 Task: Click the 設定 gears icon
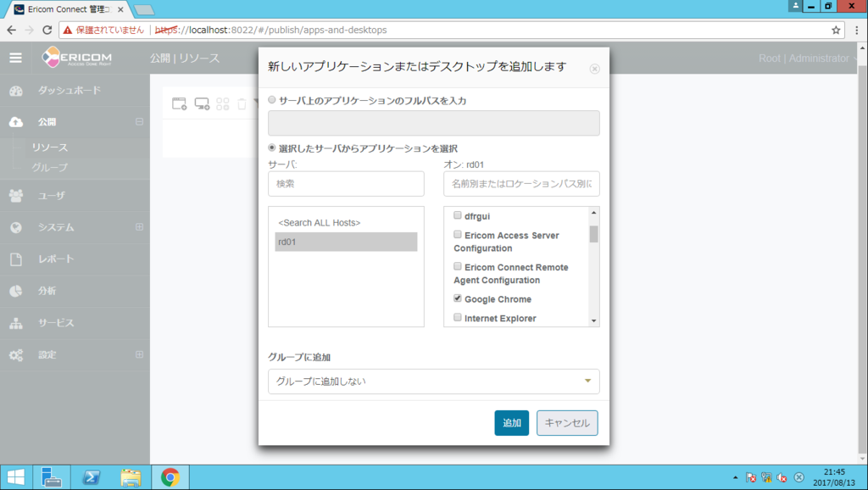tap(16, 355)
